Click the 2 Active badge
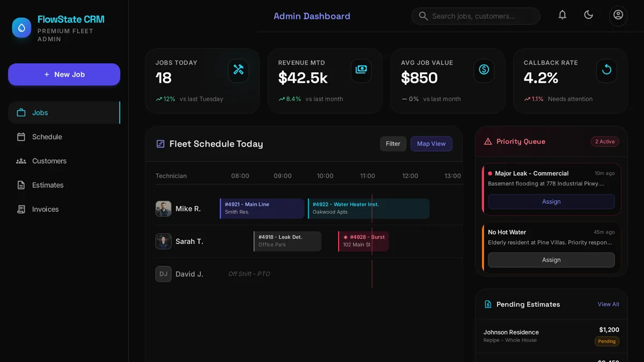This screenshot has height=362, width=644. coord(605,142)
